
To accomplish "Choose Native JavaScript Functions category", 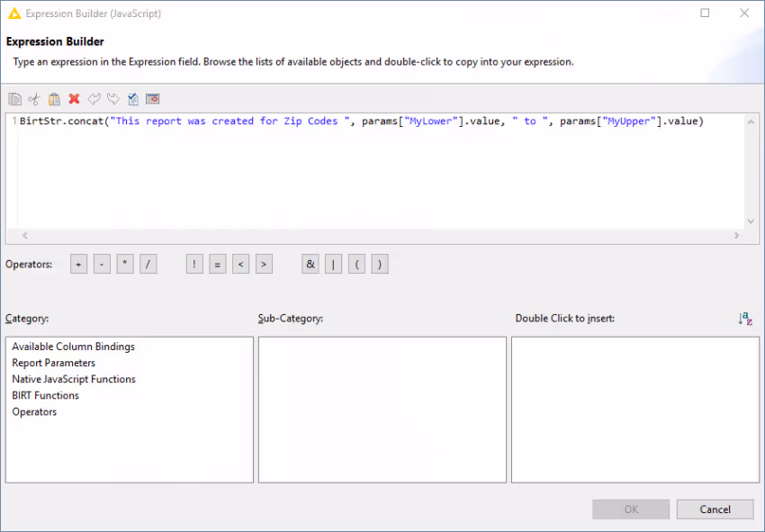I will point(74,379).
